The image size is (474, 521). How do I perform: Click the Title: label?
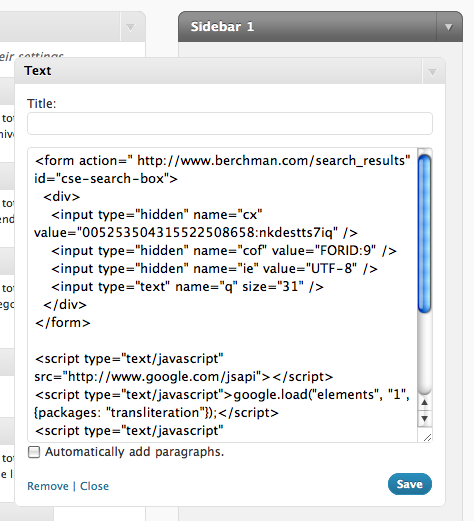(x=42, y=104)
